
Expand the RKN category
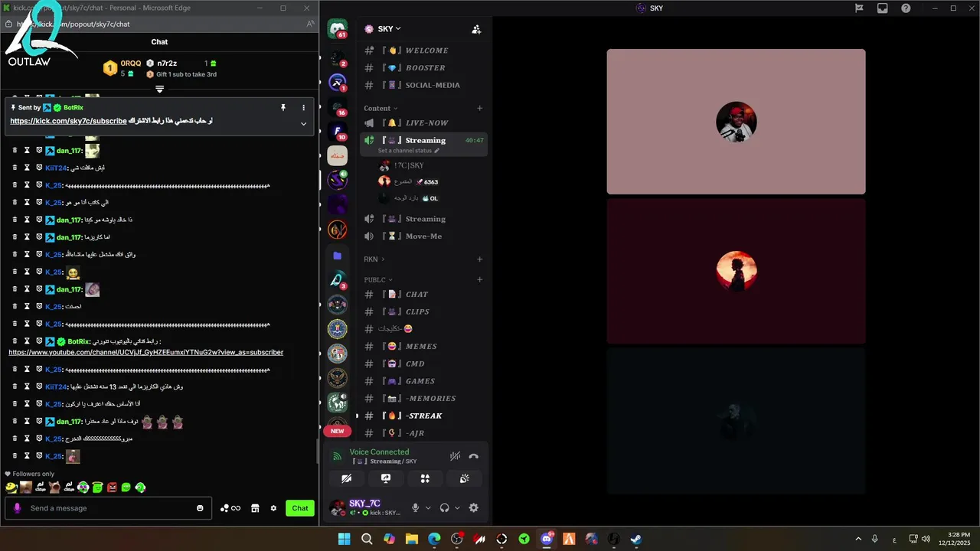[374, 259]
